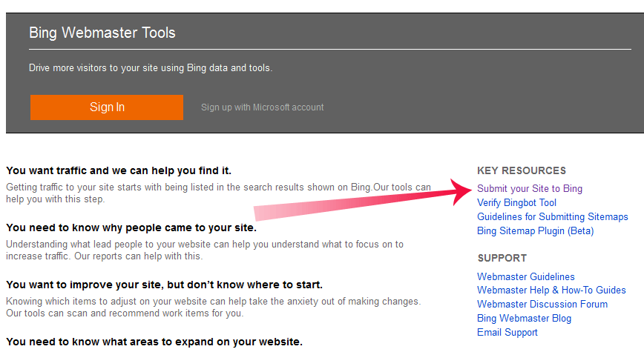Click heading about wanting traffic
The image size is (644, 352).
click(x=119, y=170)
